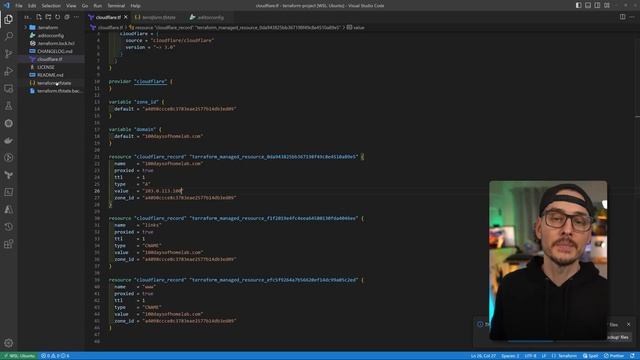This screenshot has height=360, width=640.
Task: Open the Source Control view
Action: (9, 54)
